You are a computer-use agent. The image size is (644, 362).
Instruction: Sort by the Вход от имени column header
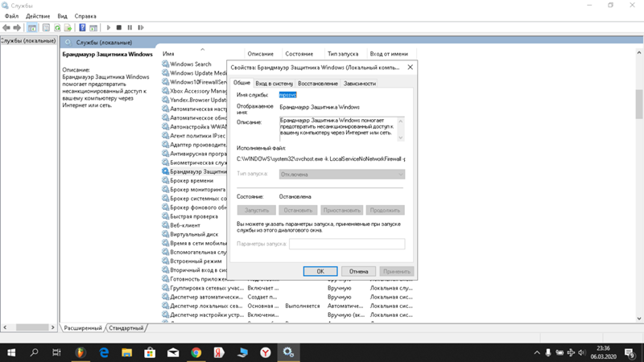point(389,54)
